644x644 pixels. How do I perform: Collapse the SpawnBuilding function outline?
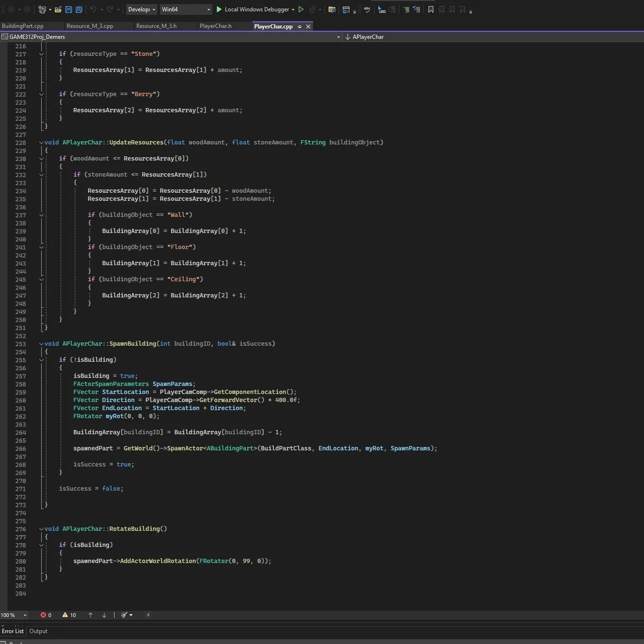(41, 344)
